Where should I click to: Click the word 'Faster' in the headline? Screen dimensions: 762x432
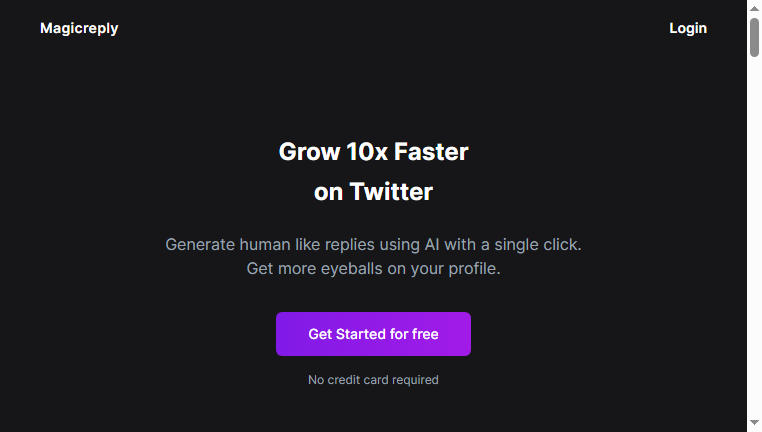point(431,152)
